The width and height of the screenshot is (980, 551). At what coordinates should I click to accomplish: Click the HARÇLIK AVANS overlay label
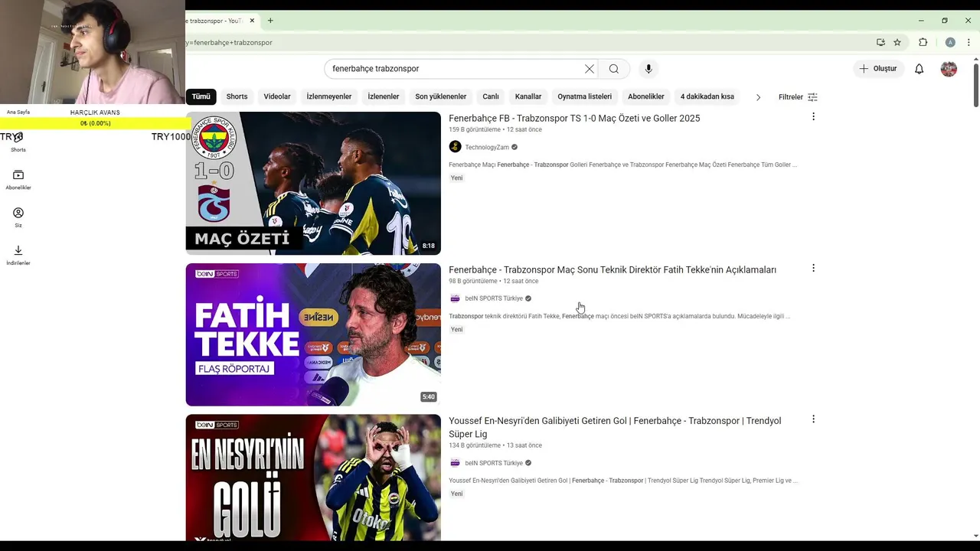pos(95,112)
